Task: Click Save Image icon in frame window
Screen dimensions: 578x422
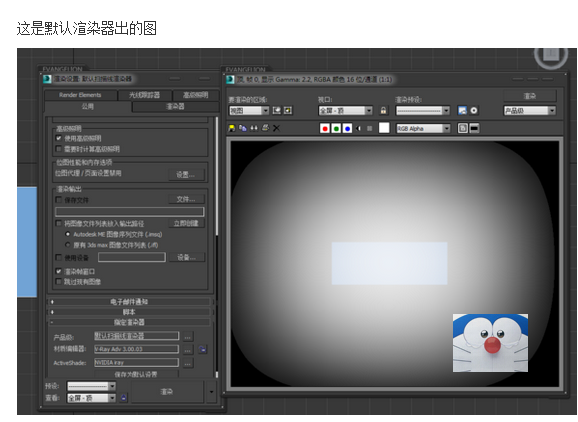Action: click(x=231, y=128)
